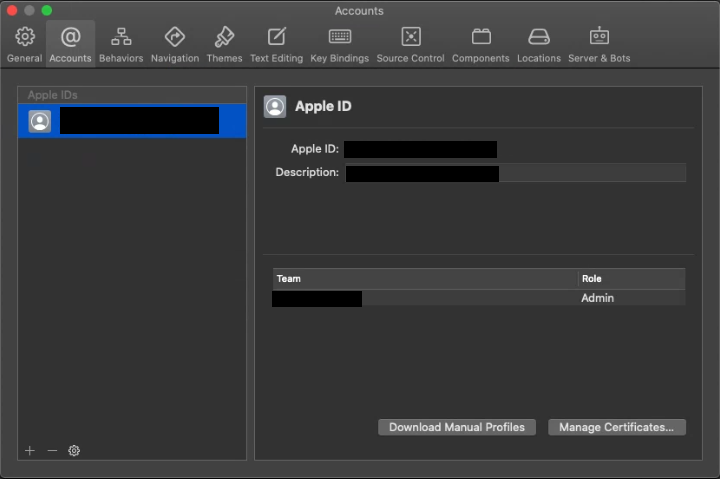Click the Team column header

pyautogui.click(x=425, y=279)
